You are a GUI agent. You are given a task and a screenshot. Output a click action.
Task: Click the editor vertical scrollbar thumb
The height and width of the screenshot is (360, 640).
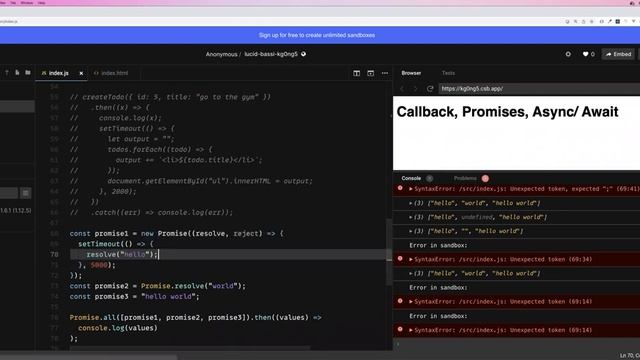pos(389,252)
